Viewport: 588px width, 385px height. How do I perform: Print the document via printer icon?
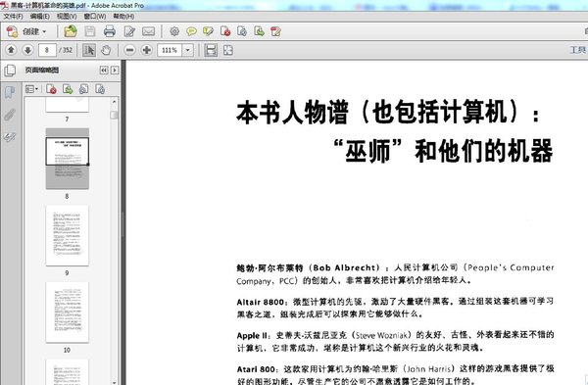109,31
